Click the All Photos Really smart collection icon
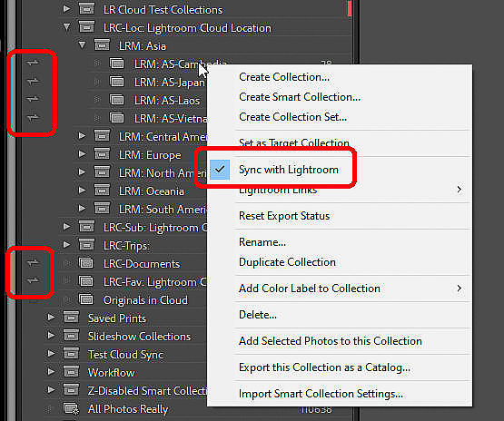 71,409
